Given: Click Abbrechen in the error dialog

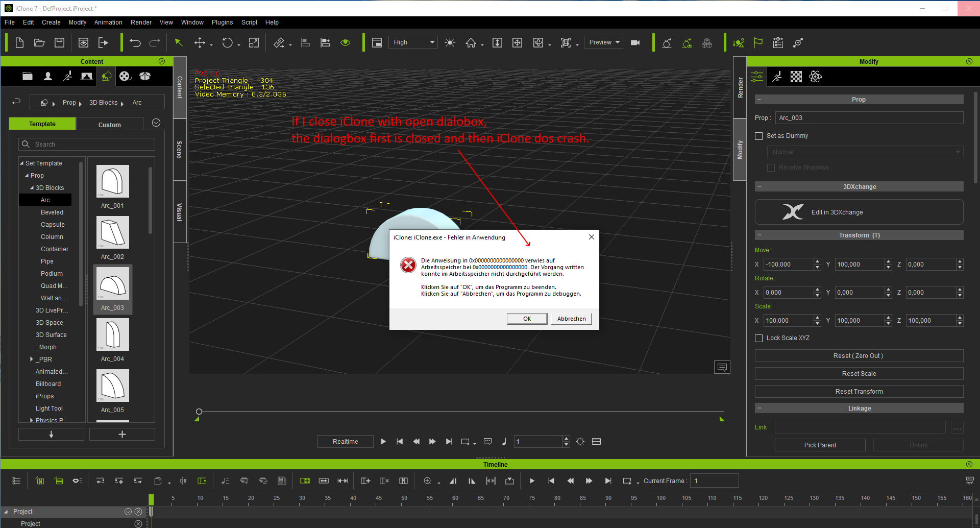Looking at the screenshot, I should (x=572, y=319).
